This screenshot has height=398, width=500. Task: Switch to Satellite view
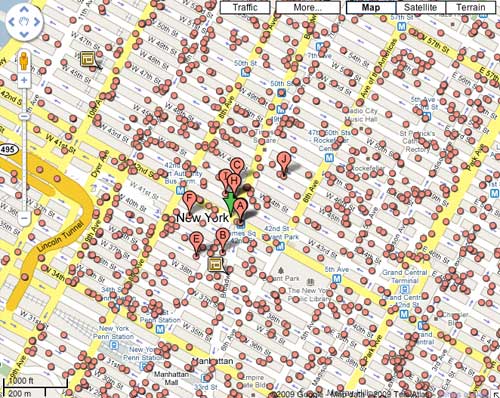click(x=420, y=7)
